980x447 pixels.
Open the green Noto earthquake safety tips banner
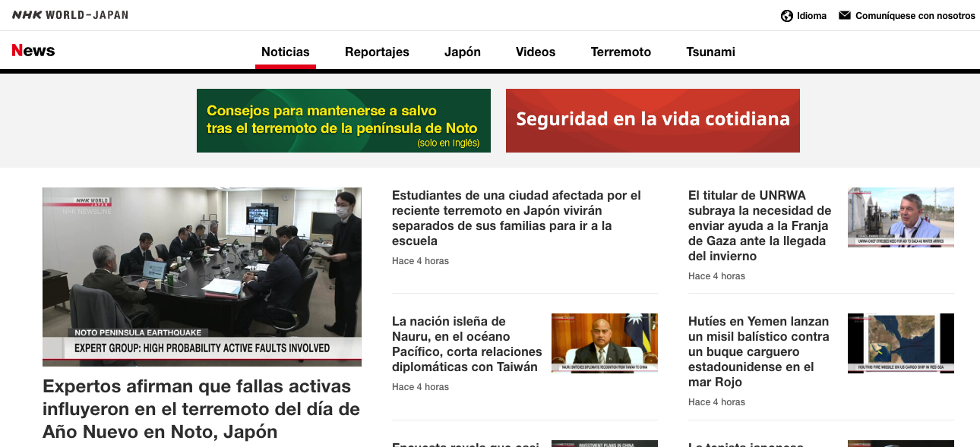[343, 121]
